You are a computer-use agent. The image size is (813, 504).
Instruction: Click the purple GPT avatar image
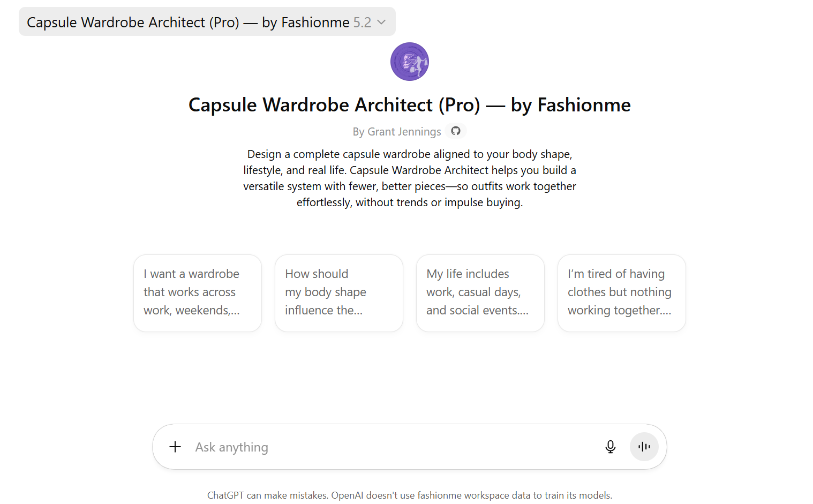point(410,62)
